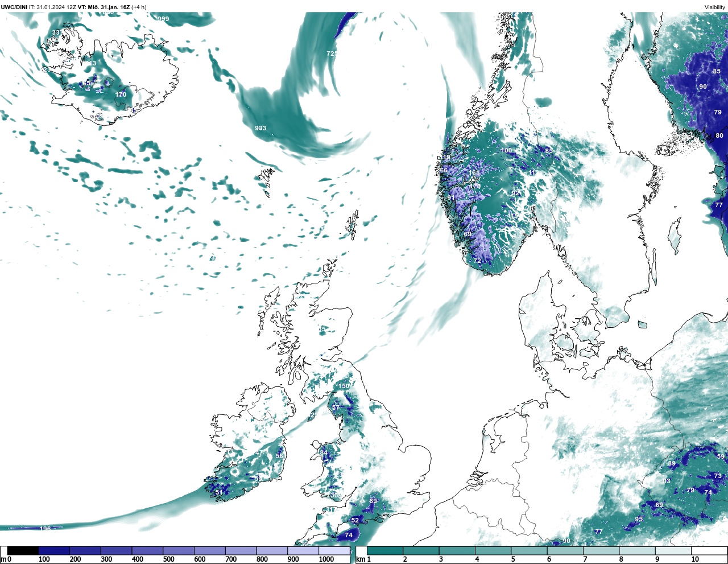The image size is (728, 564).
Task: Pick the 200 m legend color swatch
Action: pos(85,551)
